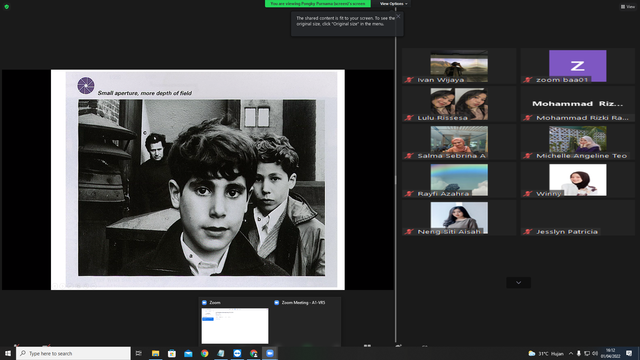Open second Chrome profile icon on taskbar

click(253, 353)
